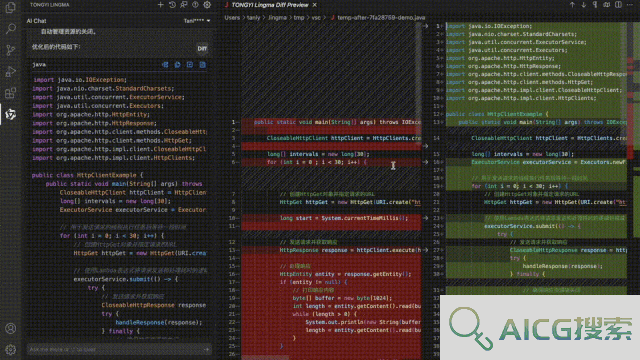Open the Run and Debug view
The height and width of the screenshot is (360, 640).
[x=11, y=72]
